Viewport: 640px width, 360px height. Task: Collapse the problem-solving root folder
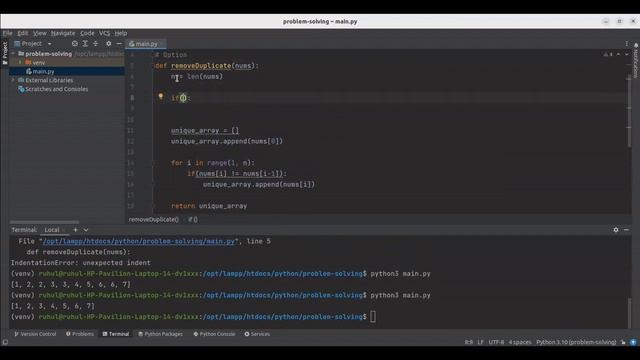click(13, 53)
